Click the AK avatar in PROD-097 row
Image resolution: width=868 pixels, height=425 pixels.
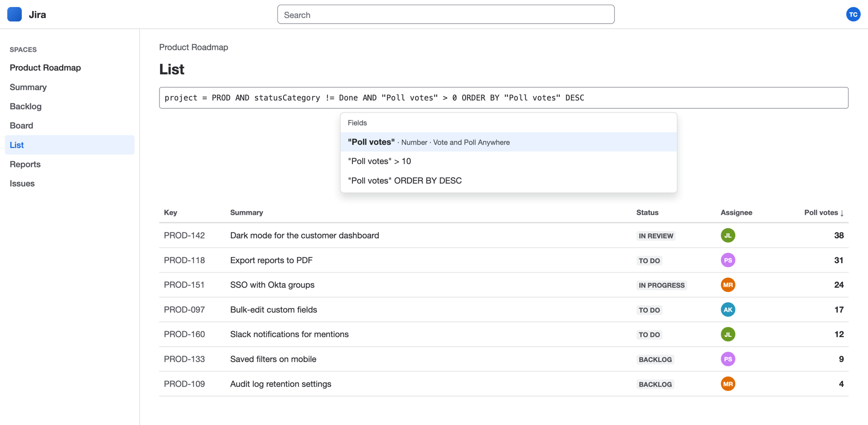[728, 310]
